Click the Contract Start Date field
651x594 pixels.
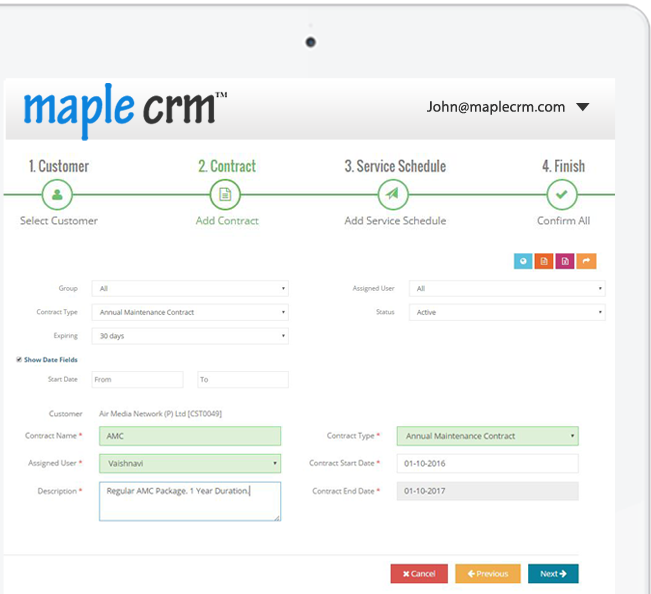487,463
